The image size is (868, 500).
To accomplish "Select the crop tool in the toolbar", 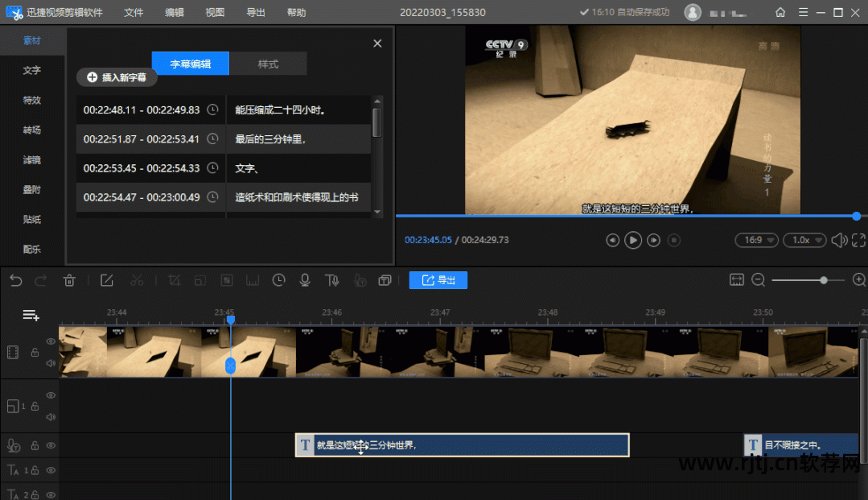I will coord(174,280).
